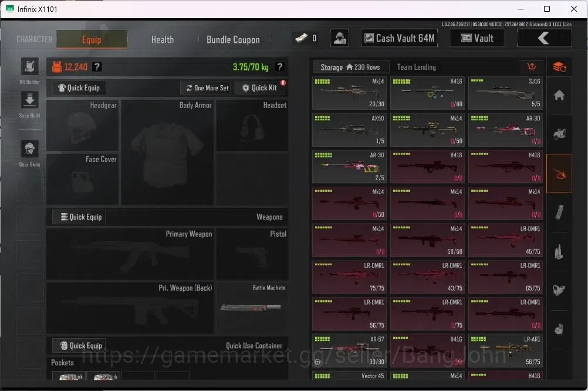This screenshot has height=391, width=588.
Task: Select the LR-AR1 with 56/75 ammo
Action: click(505, 350)
